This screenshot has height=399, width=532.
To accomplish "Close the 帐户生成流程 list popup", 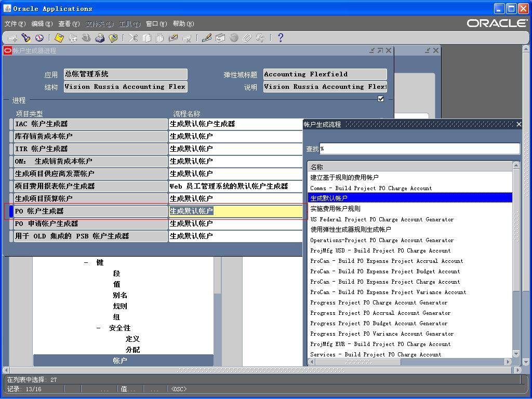I will pos(519,124).
